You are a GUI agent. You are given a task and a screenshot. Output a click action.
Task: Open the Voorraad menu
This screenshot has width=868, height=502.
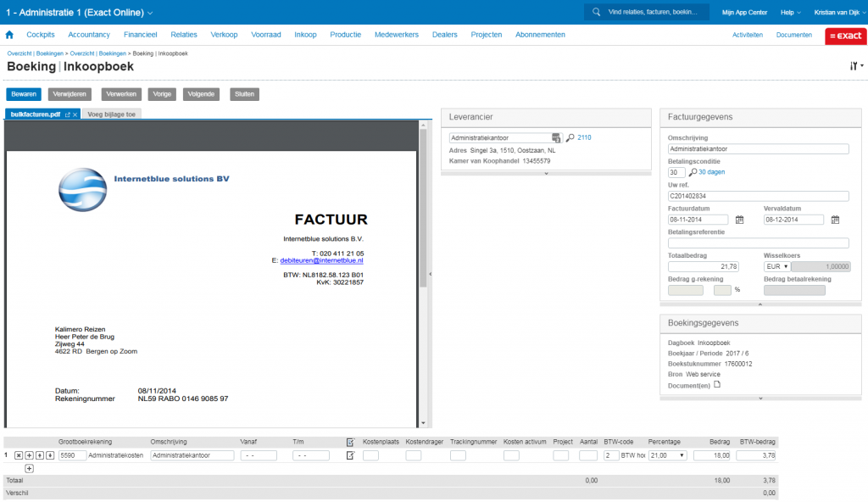[265, 35]
